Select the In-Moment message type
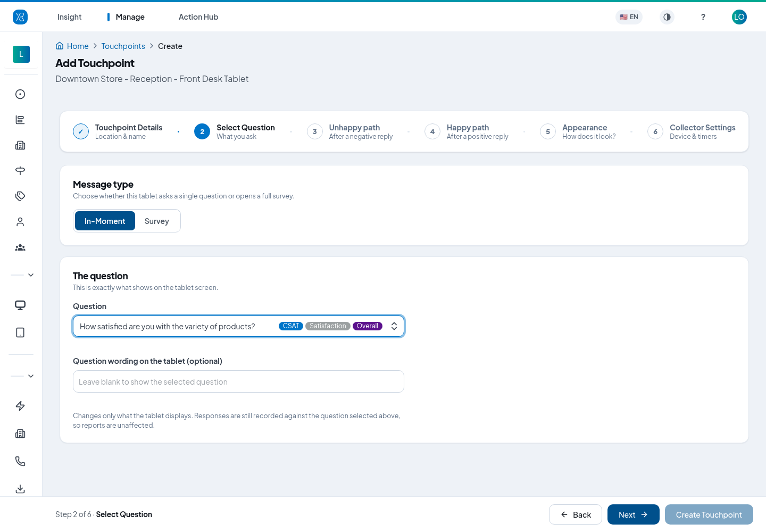The image size is (766, 532). tap(105, 221)
